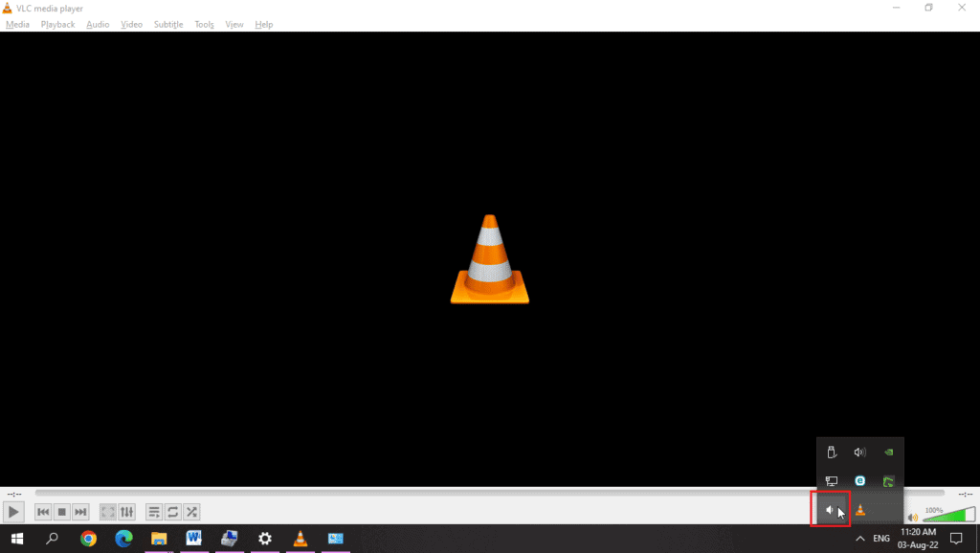Image resolution: width=980 pixels, height=553 pixels.
Task: Toggle fullscreen video mode
Action: (108, 512)
